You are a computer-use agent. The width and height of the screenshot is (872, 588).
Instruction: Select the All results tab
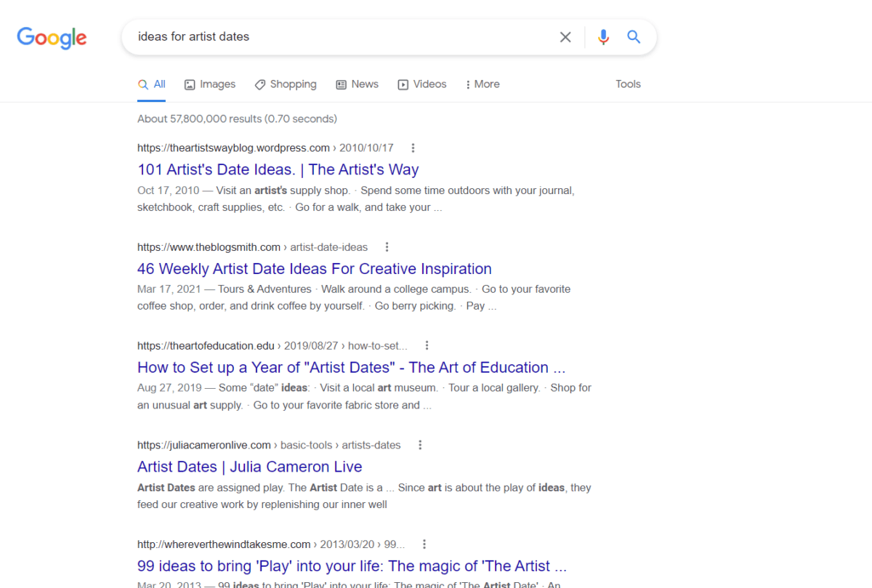(151, 84)
